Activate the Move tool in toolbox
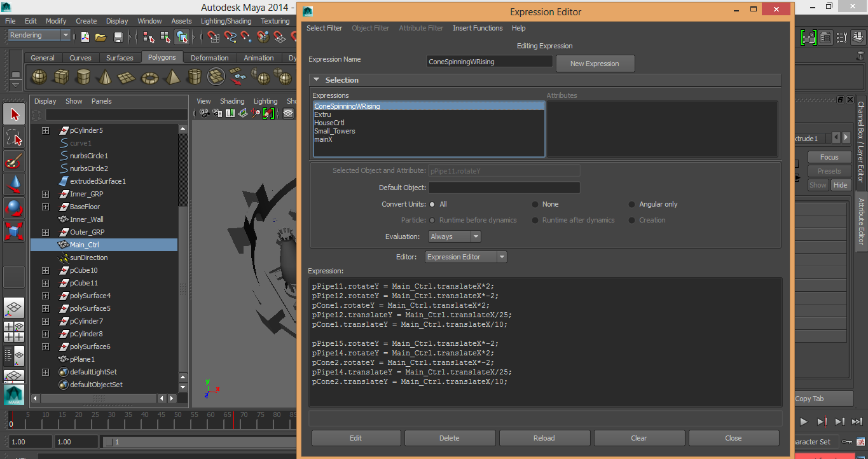Screen dimensions: 868x459 point(14,185)
